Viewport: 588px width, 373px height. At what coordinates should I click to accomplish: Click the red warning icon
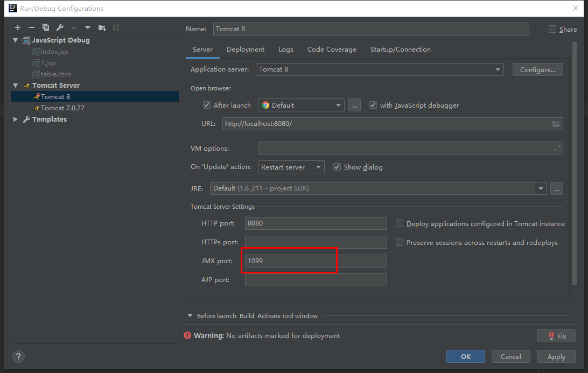pyautogui.click(x=187, y=335)
